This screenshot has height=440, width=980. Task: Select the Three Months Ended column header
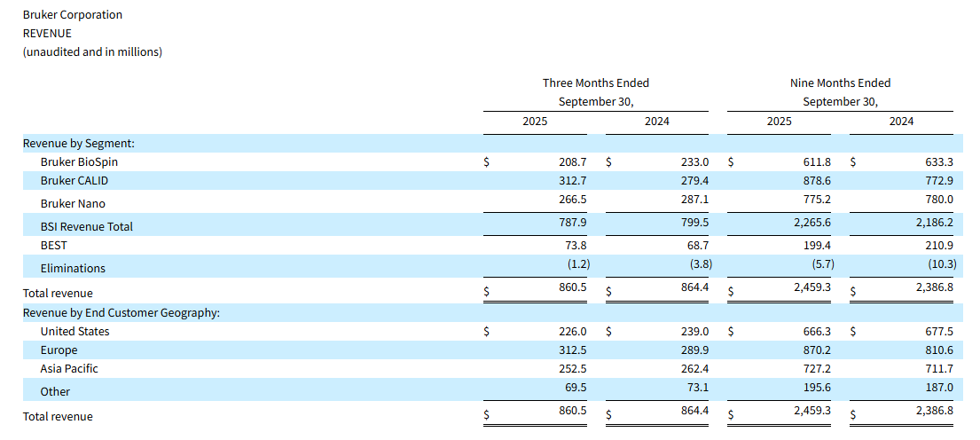[596, 82]
